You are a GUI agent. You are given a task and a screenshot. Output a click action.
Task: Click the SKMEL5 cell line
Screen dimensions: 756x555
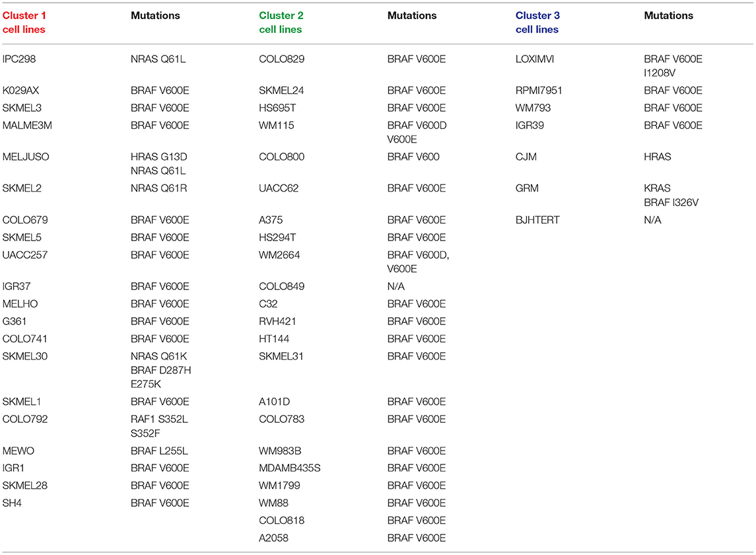pos(22,237)
